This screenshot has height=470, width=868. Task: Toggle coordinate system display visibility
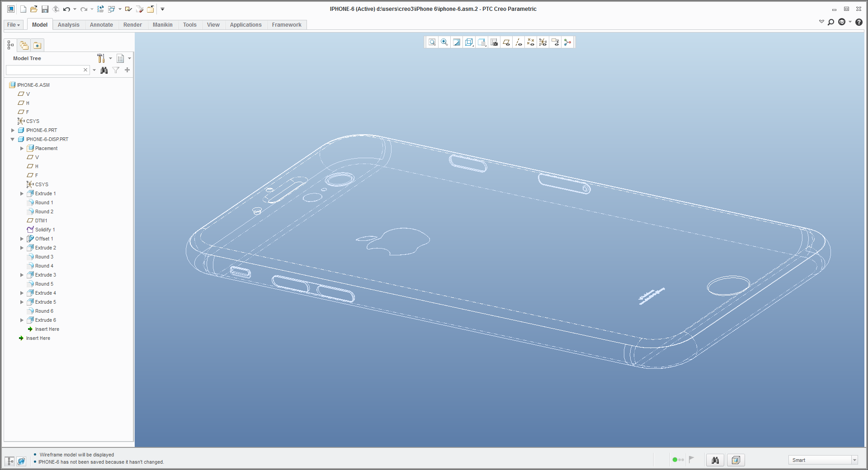click(542, 42)
